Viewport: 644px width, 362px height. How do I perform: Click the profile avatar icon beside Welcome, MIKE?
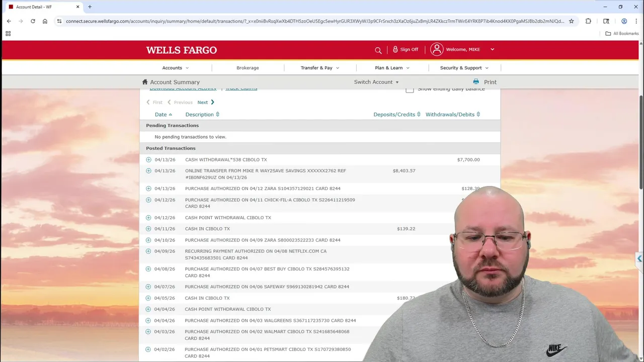click(x=437, y=49)
